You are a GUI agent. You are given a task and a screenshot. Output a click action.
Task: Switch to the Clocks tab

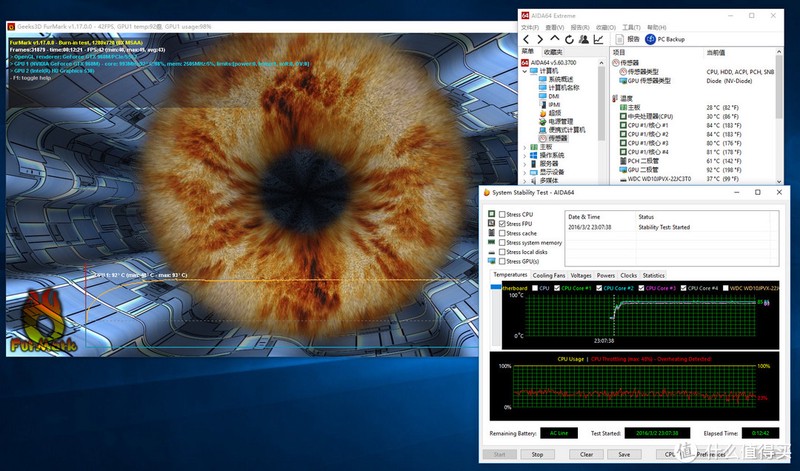coord(629,275)
